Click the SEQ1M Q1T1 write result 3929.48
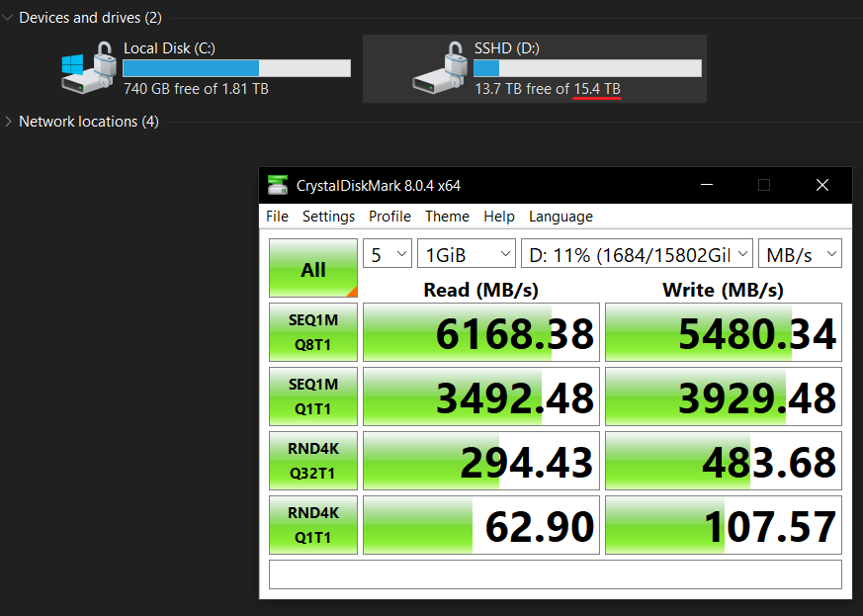863x616 pixels. click(x=724, y=396)
